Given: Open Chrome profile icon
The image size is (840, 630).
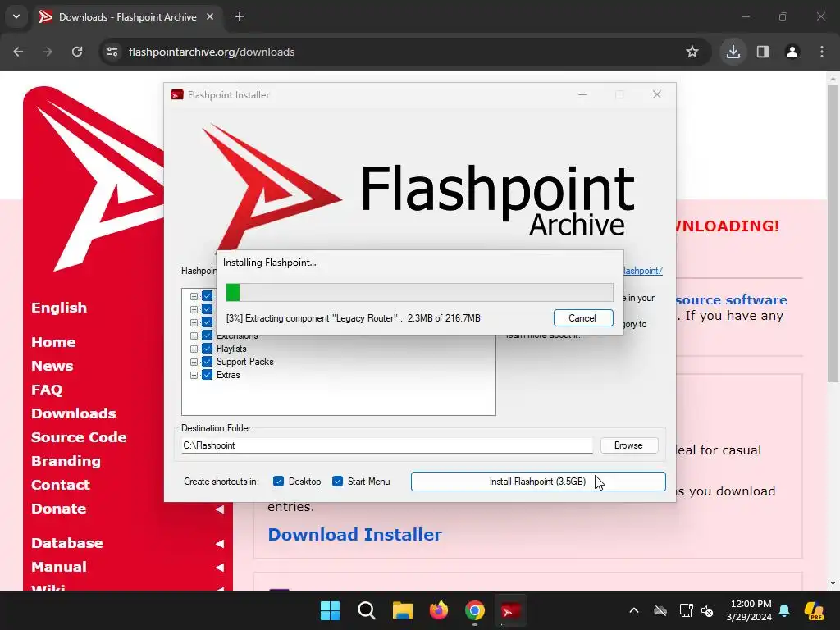Looking at the screenshot, I should (792, 52).
